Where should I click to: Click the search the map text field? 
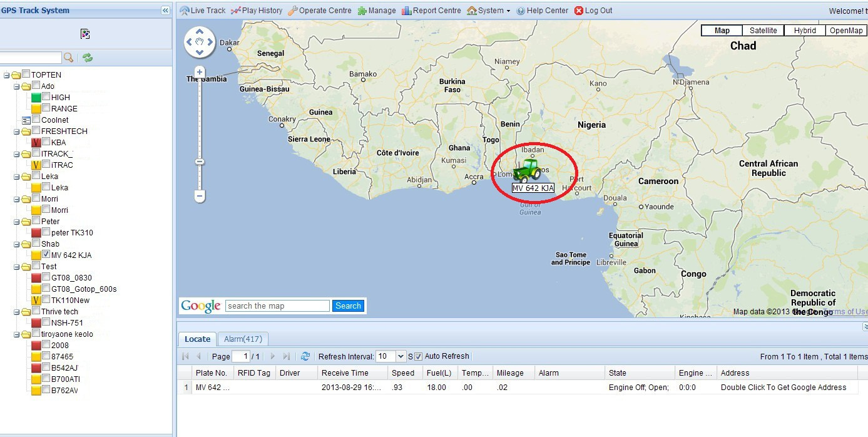point(277,306)
